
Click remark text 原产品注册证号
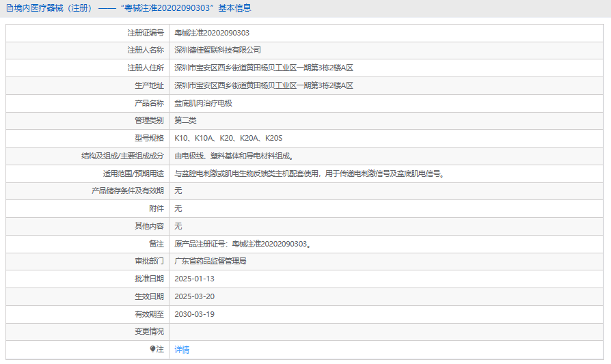[x=243, y=244]
